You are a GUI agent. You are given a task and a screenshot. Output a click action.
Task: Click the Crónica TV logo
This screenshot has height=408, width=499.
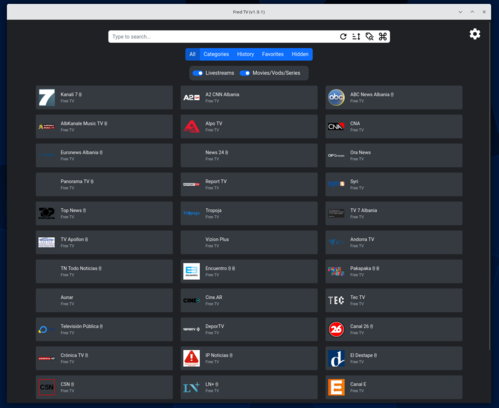pyautogui.click(x=47, y=358)
